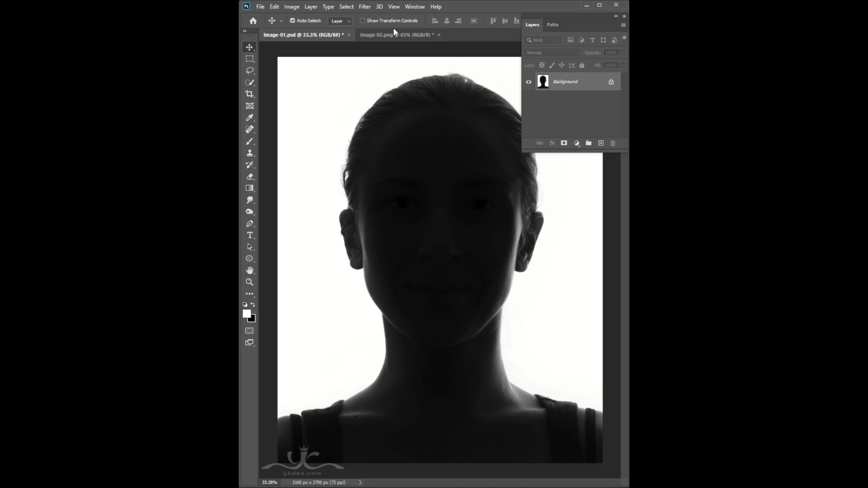The image size is (868, 488).
Task: Open the Opacity slider arrow
Action: tap(623, 53)
